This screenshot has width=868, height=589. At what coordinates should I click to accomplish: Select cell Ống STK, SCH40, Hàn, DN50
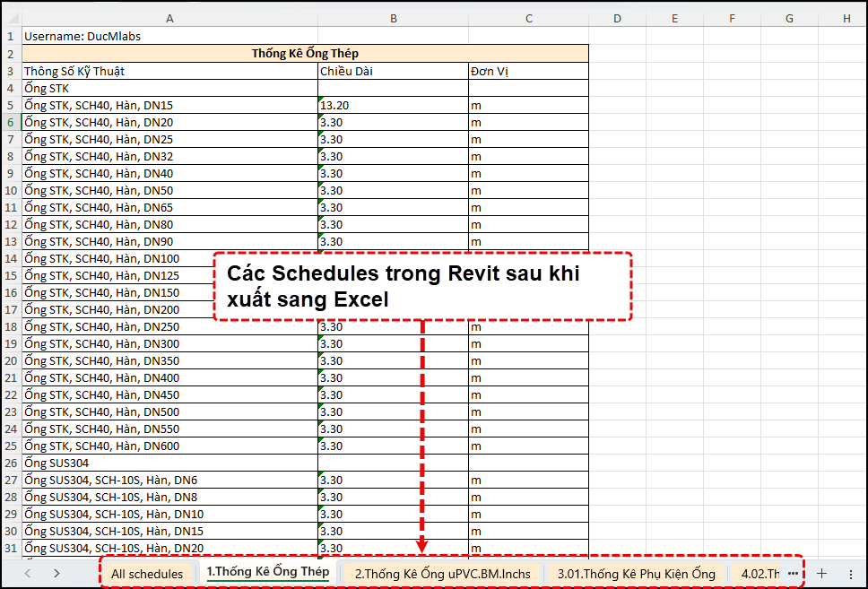169,190
